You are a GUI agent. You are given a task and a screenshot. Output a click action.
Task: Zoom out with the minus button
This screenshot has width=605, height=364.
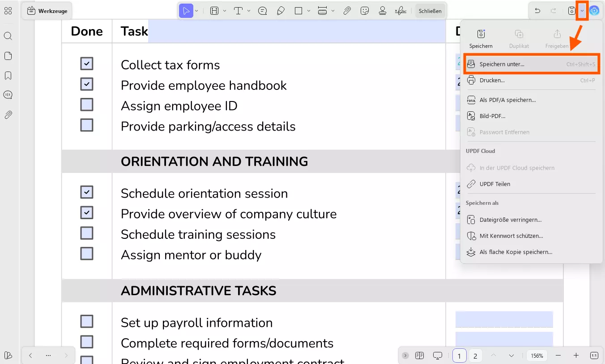(558, 356)
